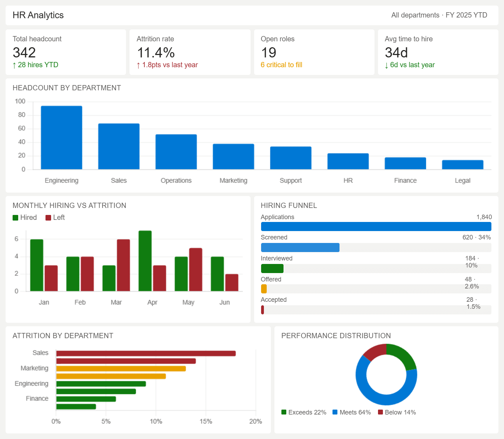Select the Sales headcount bar
The width and height of the screenshot is (504, 439).
click(119, 146)
